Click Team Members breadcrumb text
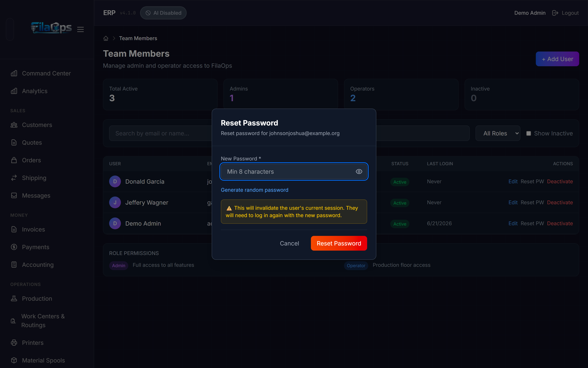The width and height of the screenshot is (588, 368). pyautogui.click(x=138, y=38)
